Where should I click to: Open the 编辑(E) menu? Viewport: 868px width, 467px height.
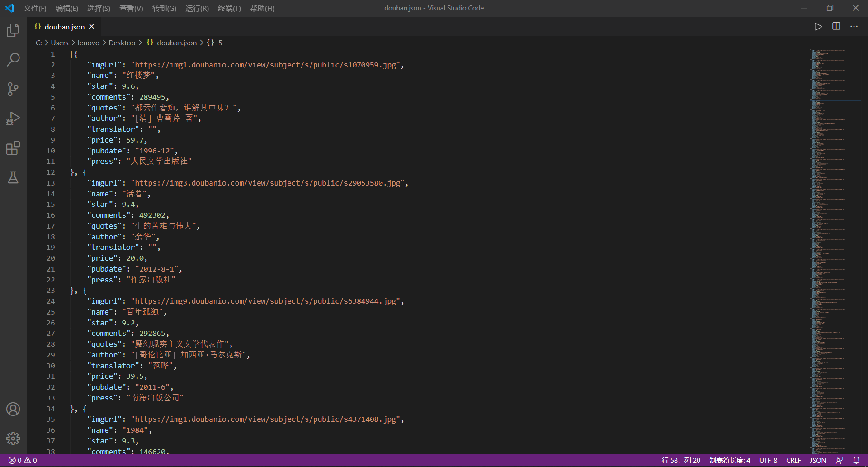tap(67, 8)
